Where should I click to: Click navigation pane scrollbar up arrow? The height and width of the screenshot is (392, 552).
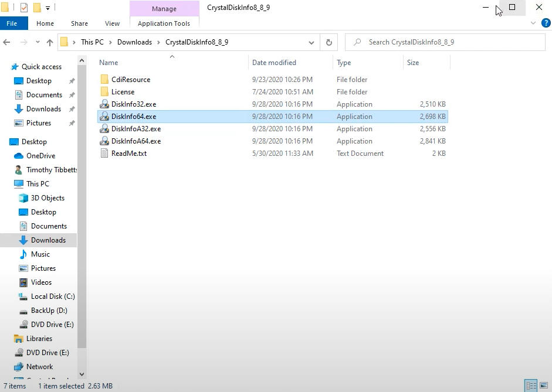point(82,60)
